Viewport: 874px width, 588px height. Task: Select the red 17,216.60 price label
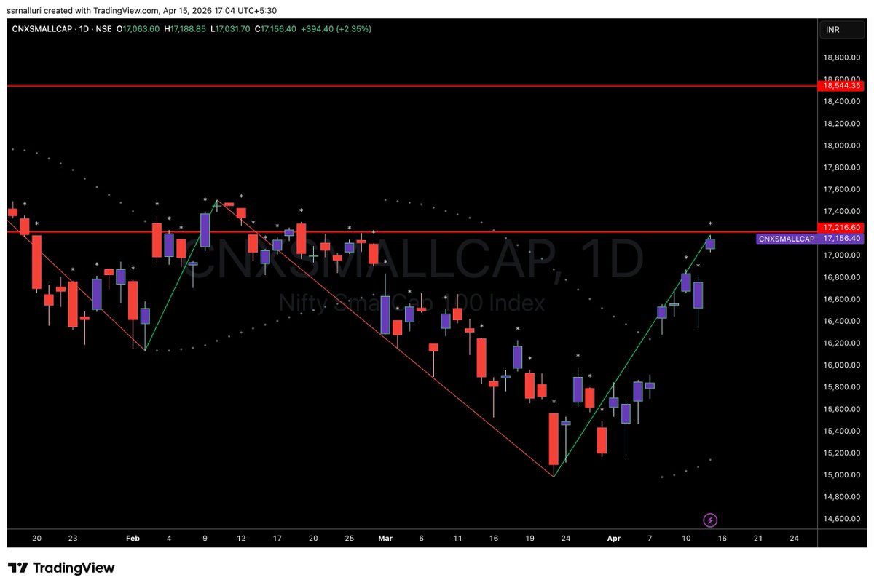pyautogui.click(x=841, y=229)
